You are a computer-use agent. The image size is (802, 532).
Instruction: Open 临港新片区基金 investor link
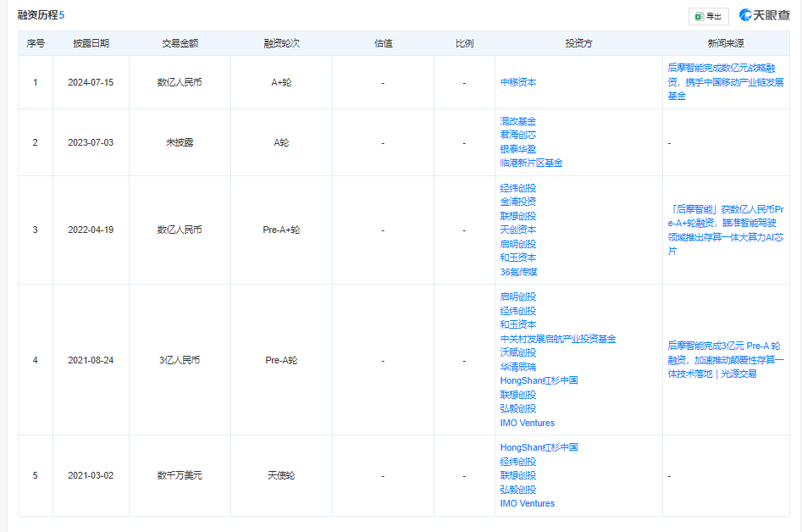[531, 163]
